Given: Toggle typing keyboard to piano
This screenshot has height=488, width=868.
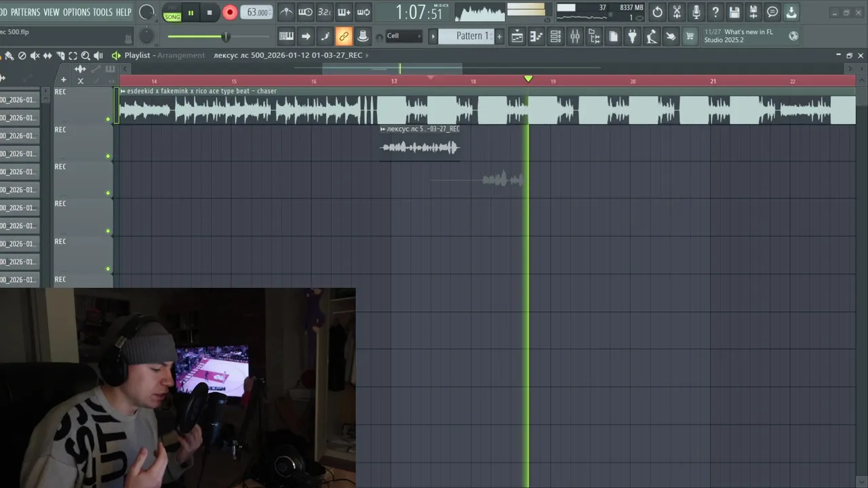Looking at the screenshot, I should 286,36.
